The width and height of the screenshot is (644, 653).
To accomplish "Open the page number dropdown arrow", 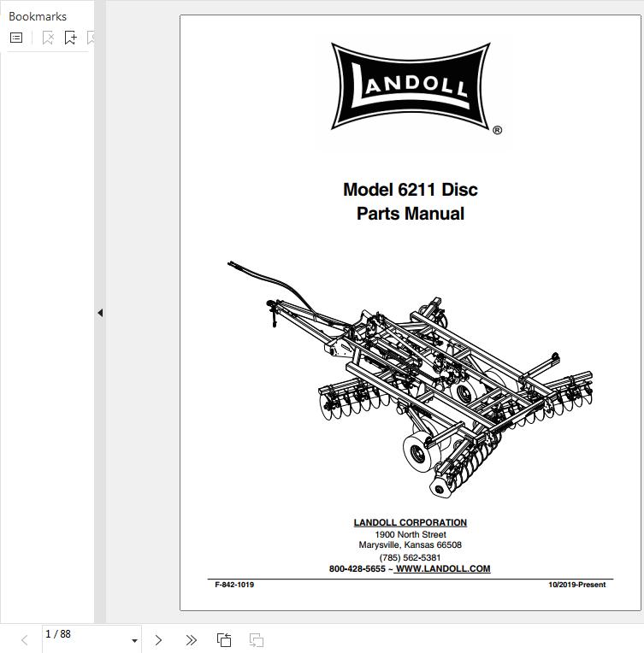I will pyautogui.click(x=134, y=640).
